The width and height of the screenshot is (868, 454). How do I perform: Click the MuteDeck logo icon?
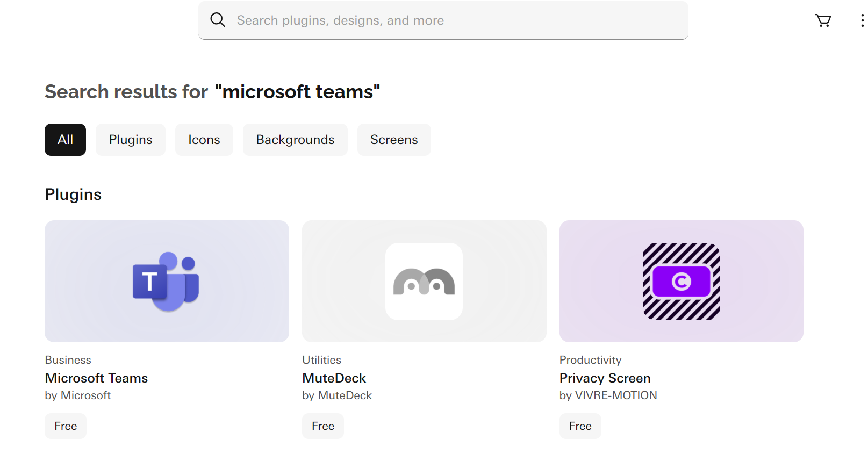click(424, 282)
